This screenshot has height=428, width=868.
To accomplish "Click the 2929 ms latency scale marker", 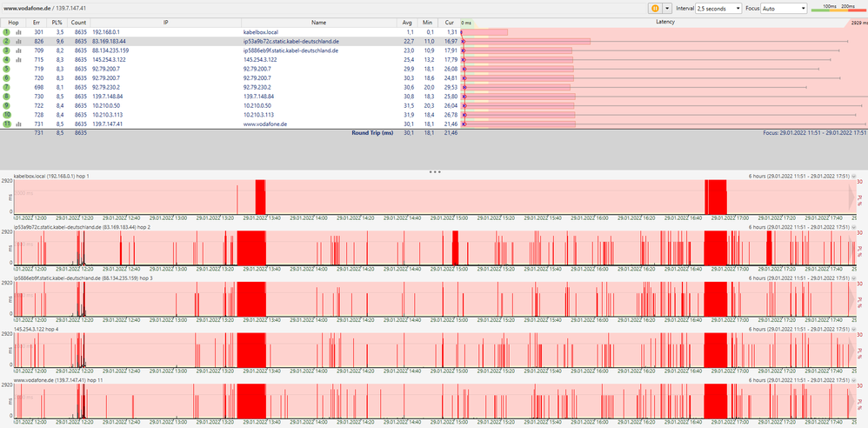I will click(858, 23).
